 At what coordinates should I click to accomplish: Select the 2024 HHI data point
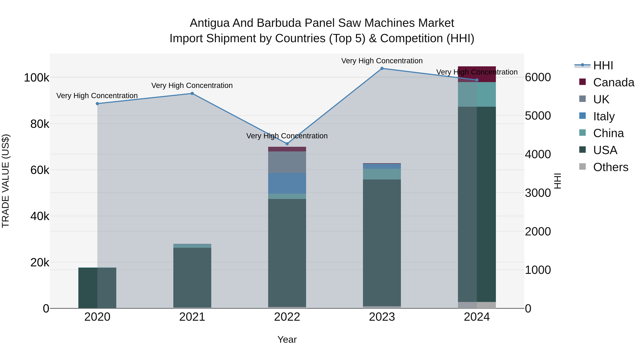477,80
